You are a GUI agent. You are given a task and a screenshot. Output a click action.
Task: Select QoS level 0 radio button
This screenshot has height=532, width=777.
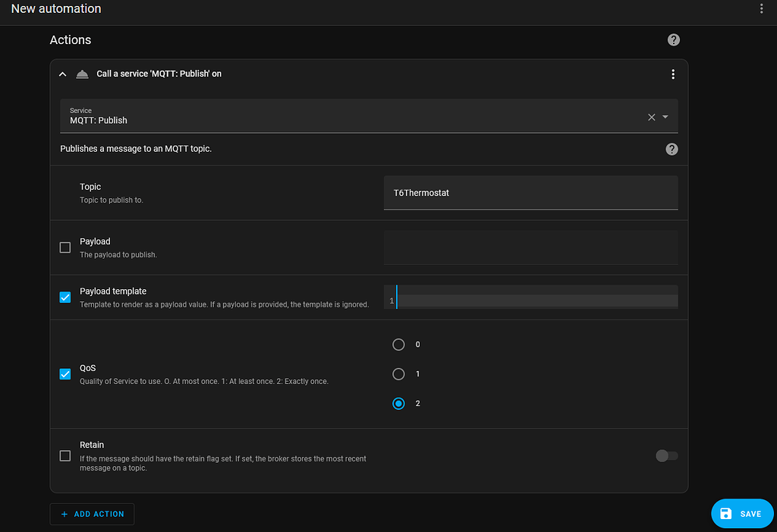click(x=398, y=344)
